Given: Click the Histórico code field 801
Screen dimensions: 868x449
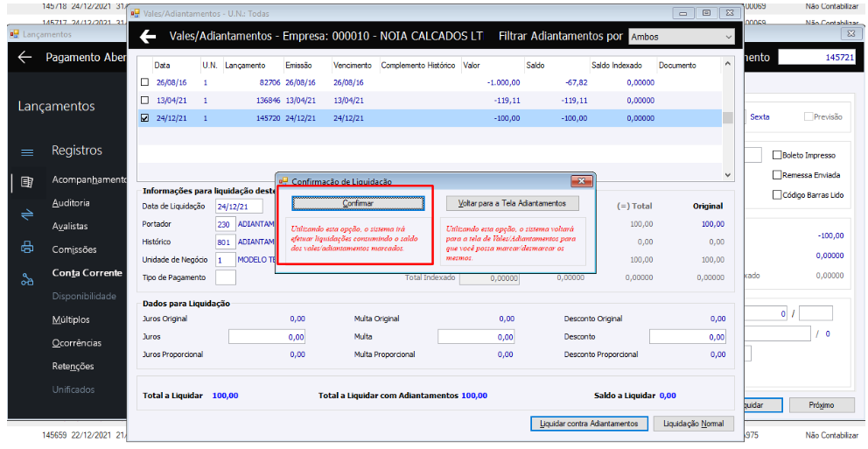Looking at the screenshot, I should [x=225, y=242].
